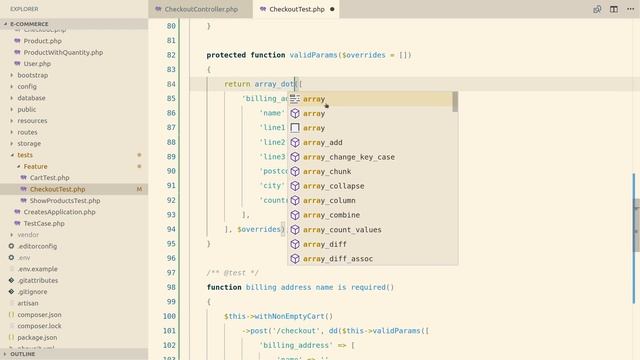The image size is (640, 360).
Task: Click PHP icon beside TestCase.php
Action: tap(17, 223)
